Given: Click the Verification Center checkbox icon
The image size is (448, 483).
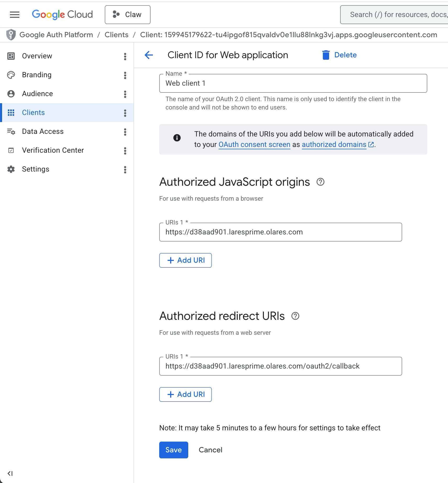Looking at the screenshot, I should click(11, 150).
